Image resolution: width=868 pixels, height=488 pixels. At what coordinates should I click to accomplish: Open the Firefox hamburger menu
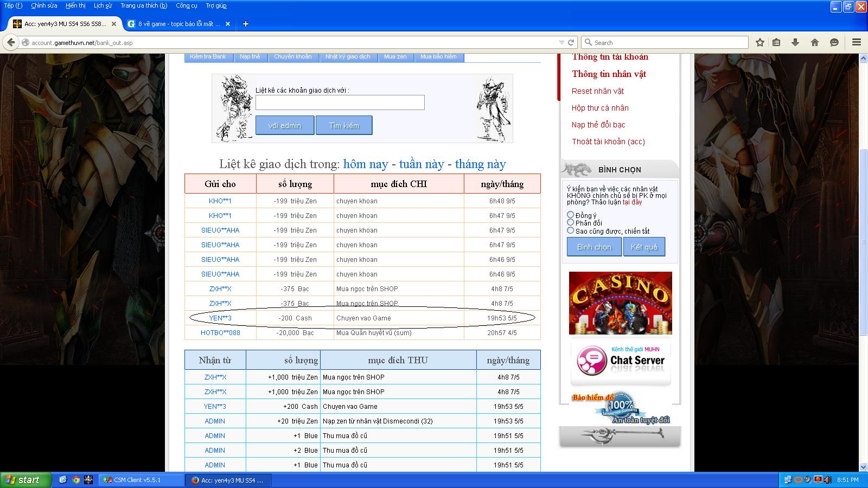point(857,42)
